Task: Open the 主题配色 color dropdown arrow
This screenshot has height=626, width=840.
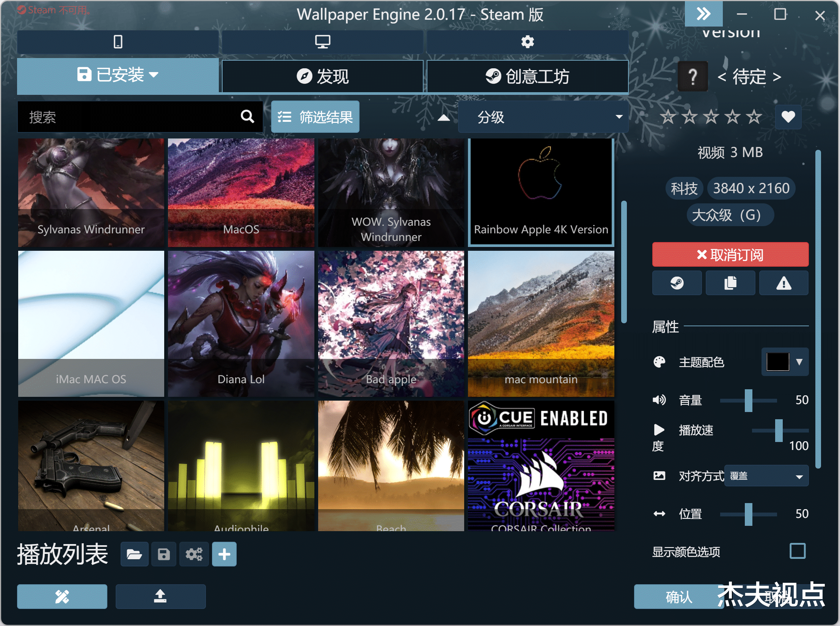Action: pyautogui.click(x=799, y=362)
